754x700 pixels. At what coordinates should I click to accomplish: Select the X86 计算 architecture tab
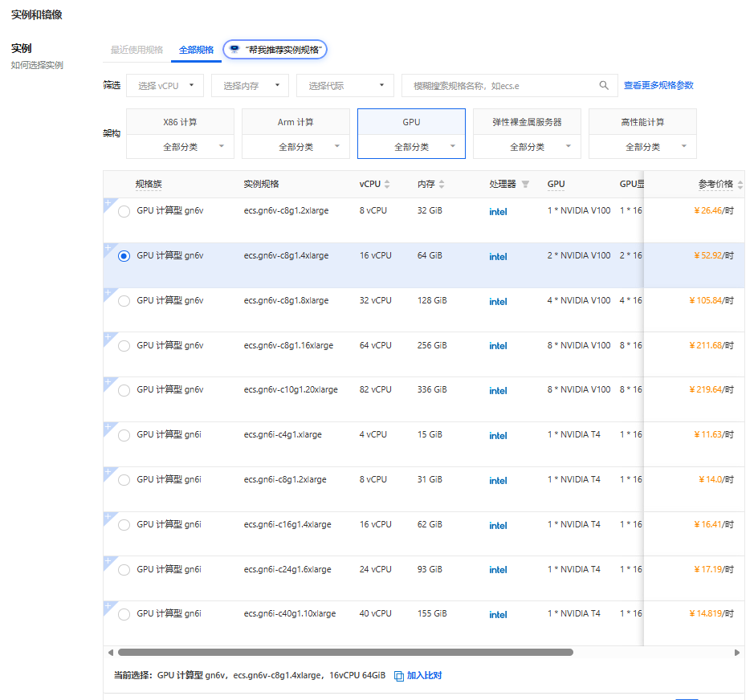(x=180, y=122)
